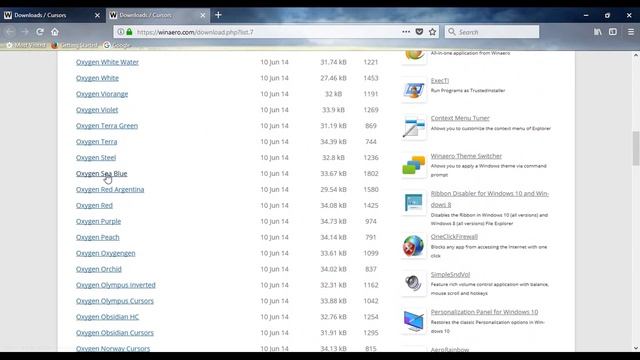This screenshot has width=640, height=360.
Task: Open Ribbon Disabler for Windows 10 link
Action: (x=490, y=199)
